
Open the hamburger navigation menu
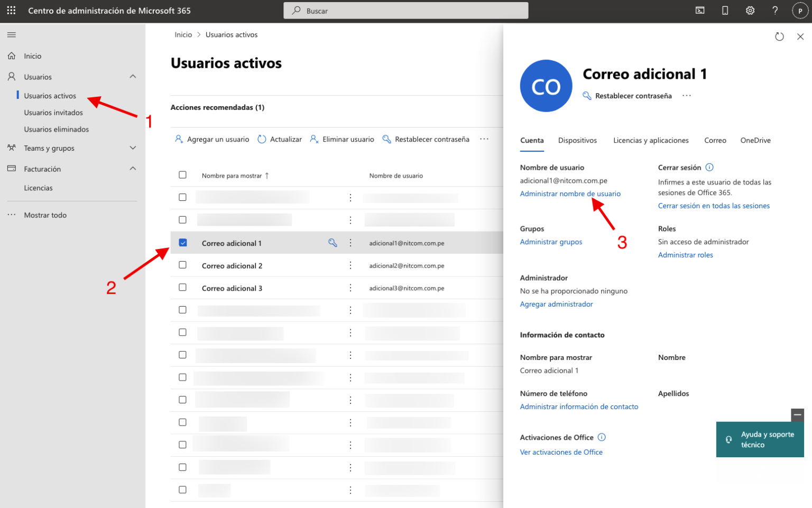tap(11, 35)
